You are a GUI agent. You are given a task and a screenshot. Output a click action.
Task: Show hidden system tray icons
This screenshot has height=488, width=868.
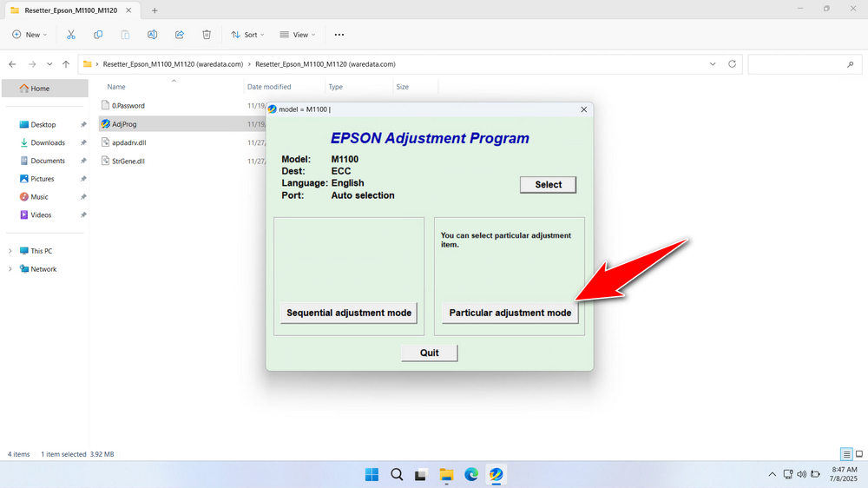[x=773, y=475]
